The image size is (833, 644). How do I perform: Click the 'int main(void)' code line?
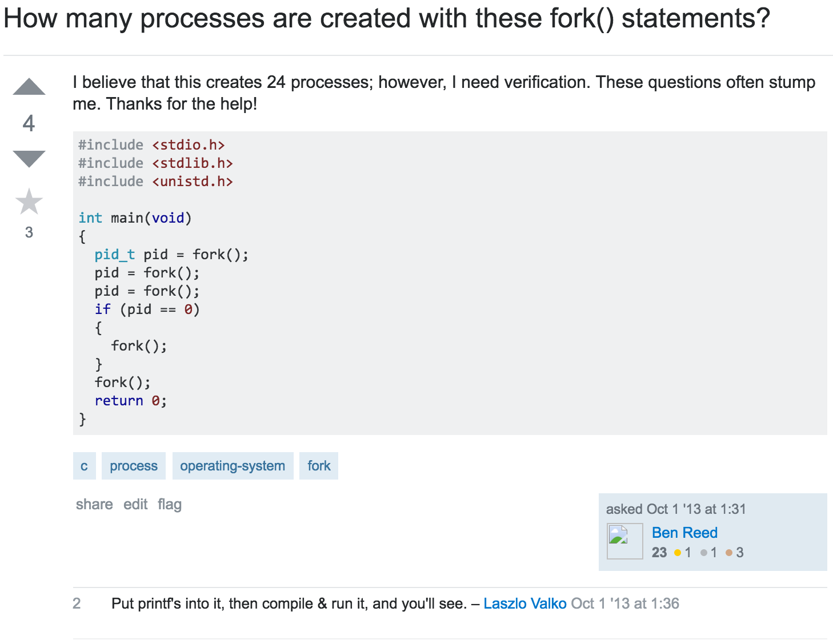point(135,218)
